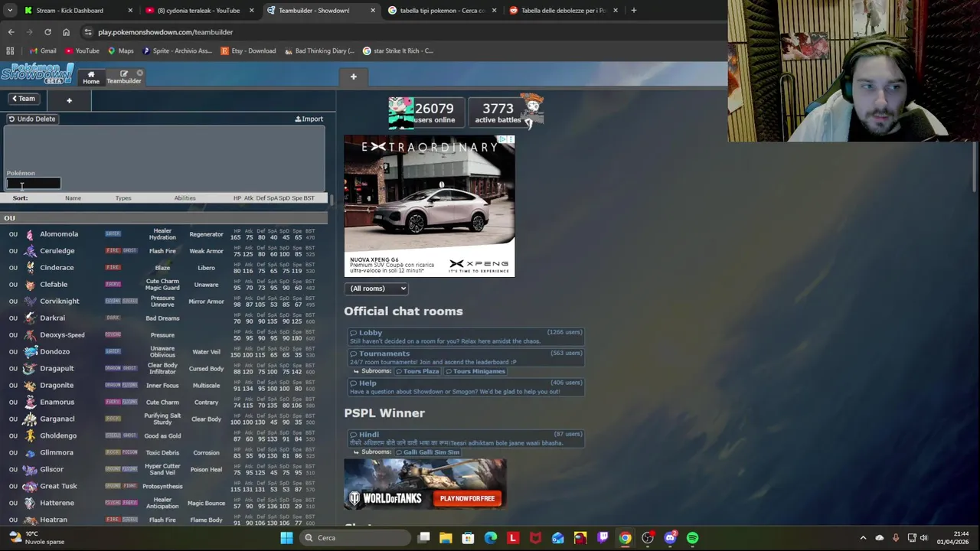Image resolution: width=980 pixels, height=551 pixels.
Task: Select Ceruledge from the list
Action: coord(164,251)
